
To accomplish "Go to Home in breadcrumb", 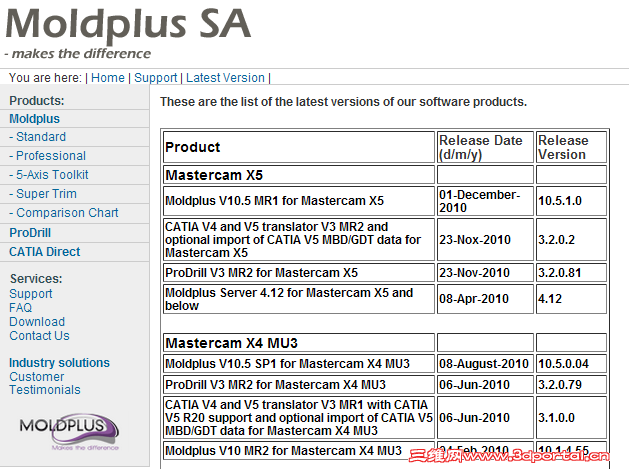I will click(108, 78).
